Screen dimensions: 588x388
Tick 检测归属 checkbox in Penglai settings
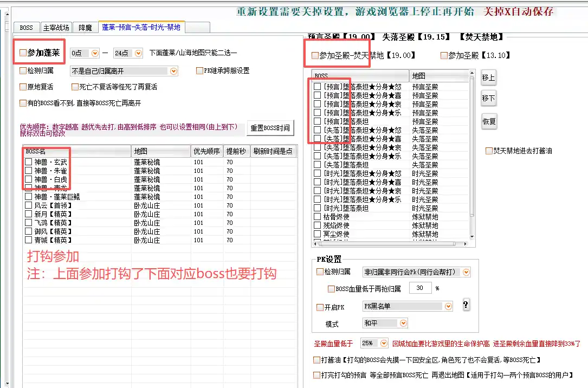(x=23, y=70)
